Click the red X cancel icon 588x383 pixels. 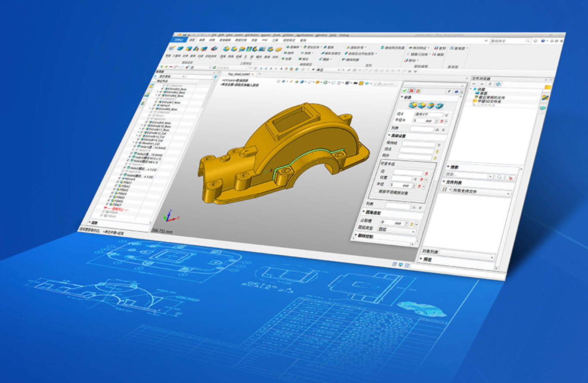coord(412,90)
